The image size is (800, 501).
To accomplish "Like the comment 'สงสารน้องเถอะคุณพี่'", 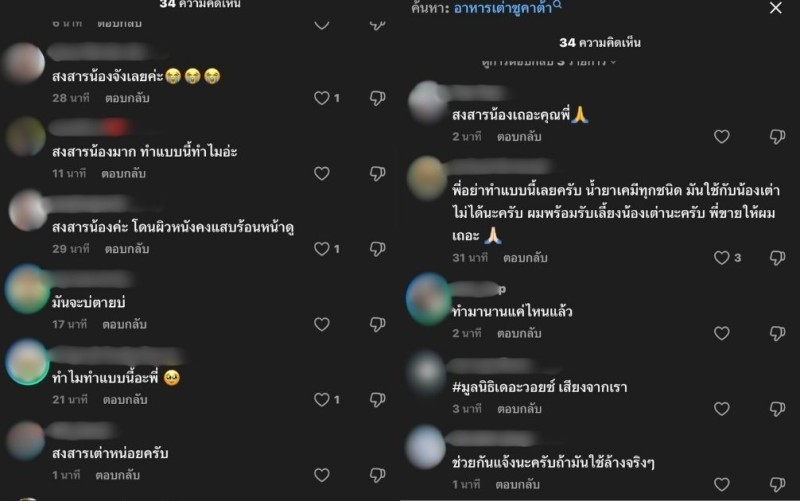I will (721, 136).
